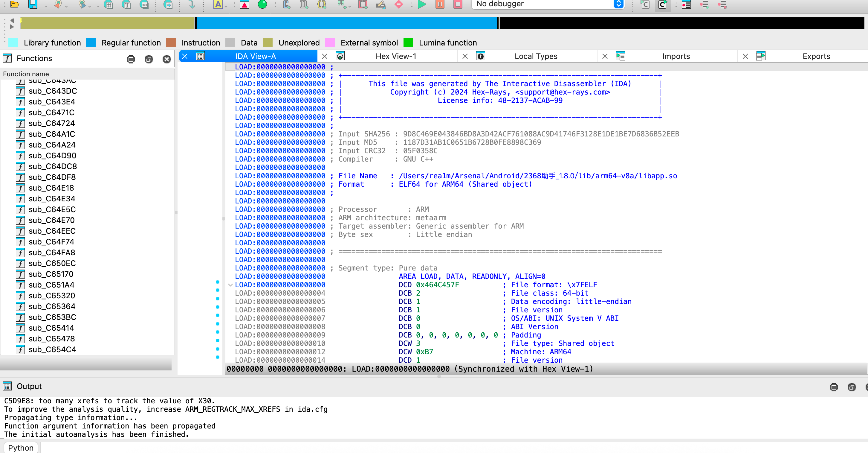Open dropdown beside green blocks icon
This screenshot has width=868, height=453.
(x=349, y=6)
